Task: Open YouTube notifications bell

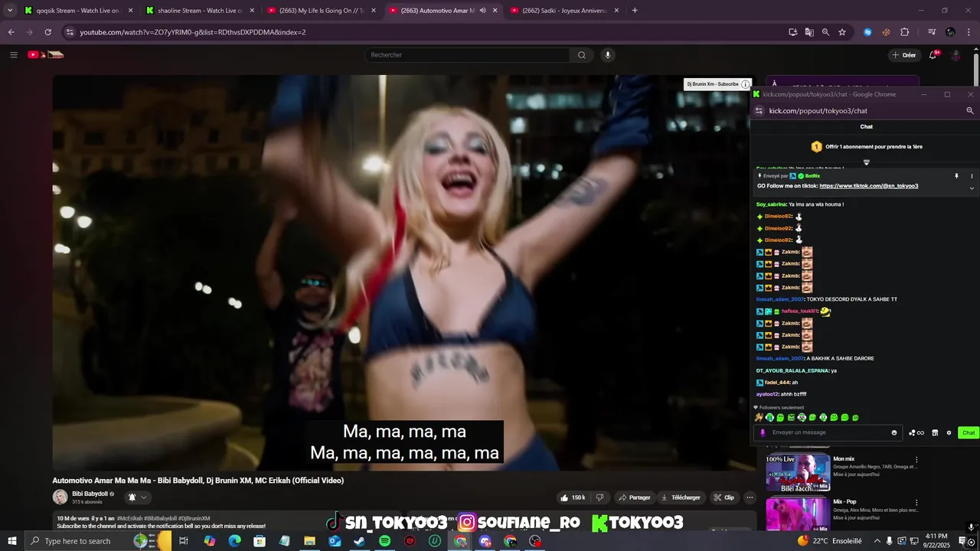Action: click(x=933, y=55)
